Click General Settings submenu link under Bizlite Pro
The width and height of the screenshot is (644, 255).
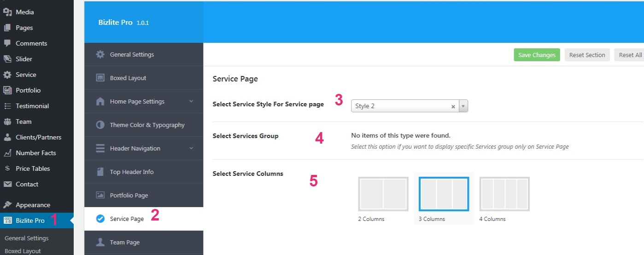point(26,238)
